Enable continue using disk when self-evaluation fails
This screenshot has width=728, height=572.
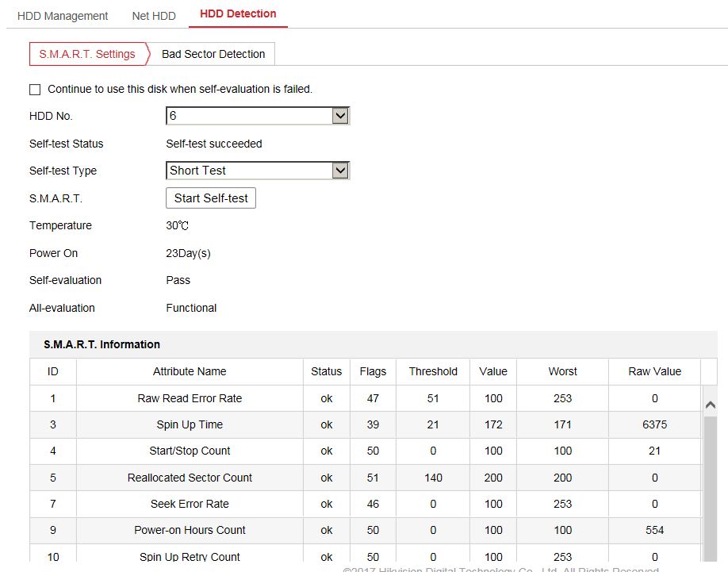pos(35,90)
